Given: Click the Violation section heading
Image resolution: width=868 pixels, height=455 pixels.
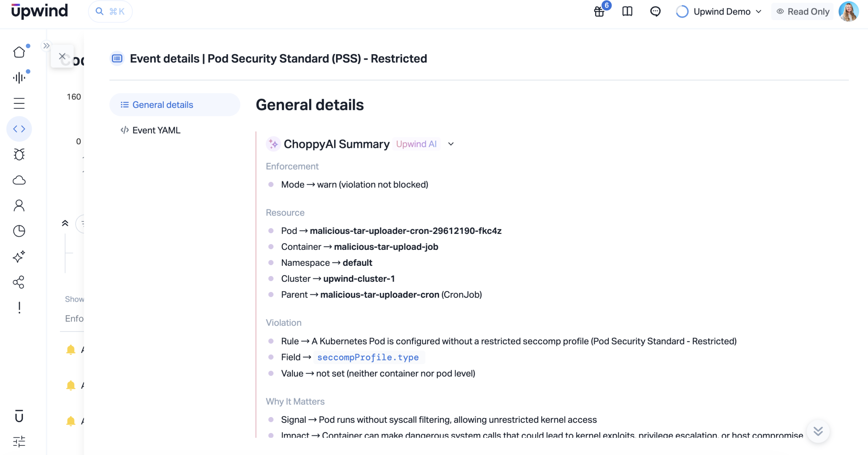Looking at the screenshot, I should tap(283, 323).
